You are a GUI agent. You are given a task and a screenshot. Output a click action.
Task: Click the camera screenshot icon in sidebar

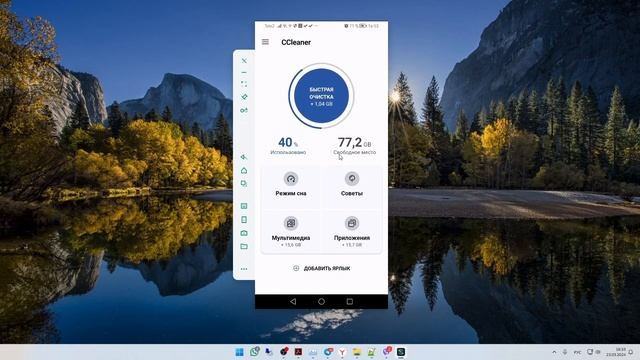pyautogui.click(x=244, y=233)
